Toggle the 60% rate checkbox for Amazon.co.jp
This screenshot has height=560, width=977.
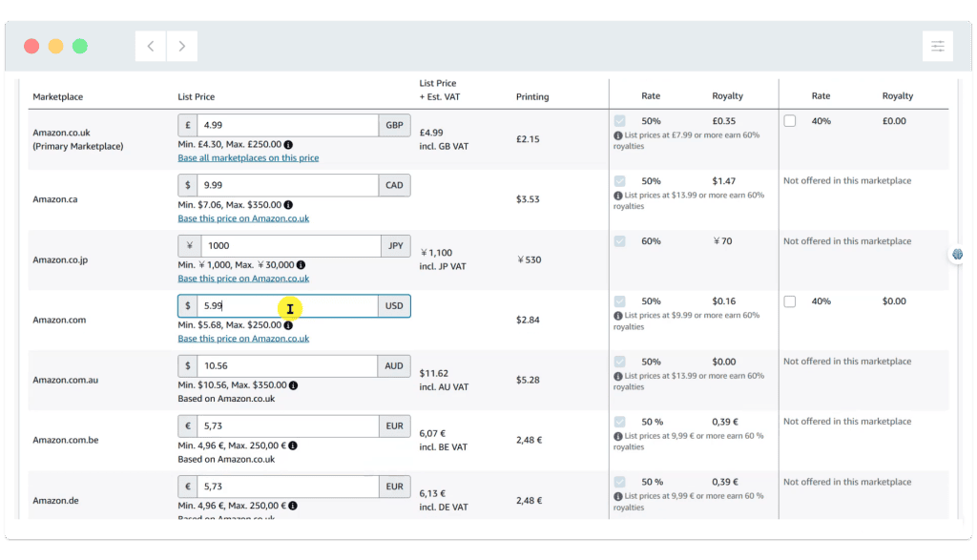(x=619, y=241)
